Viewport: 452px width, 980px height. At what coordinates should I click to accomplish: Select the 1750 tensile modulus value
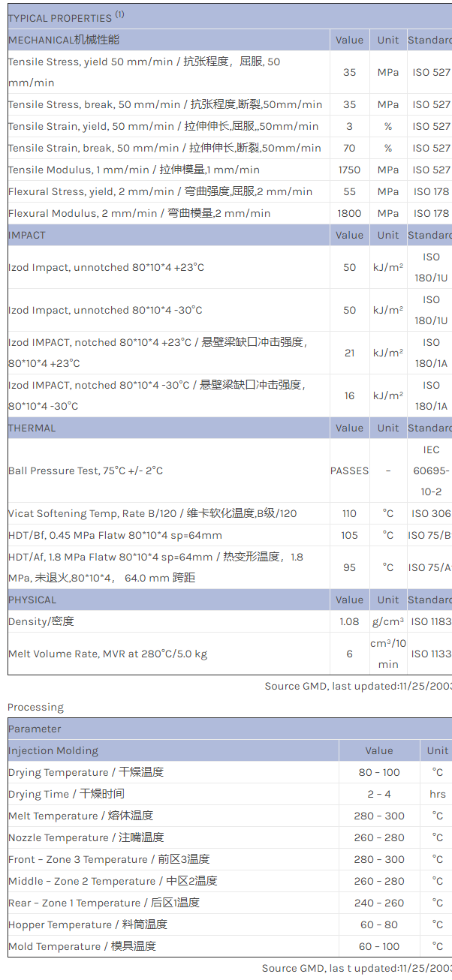click(x=349, y=170)
